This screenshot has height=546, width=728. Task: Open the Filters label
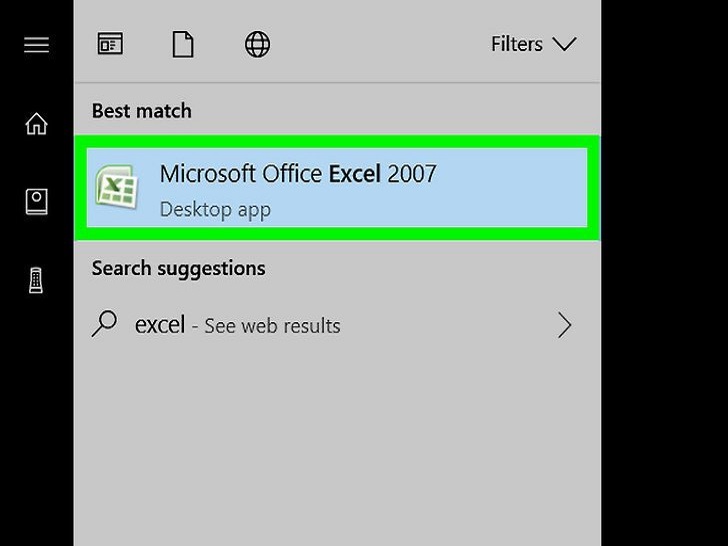[x=517, y=45]
